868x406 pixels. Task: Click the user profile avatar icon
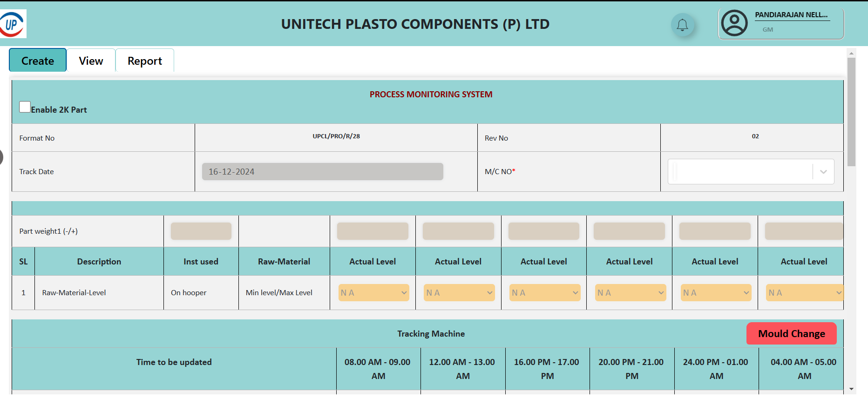[734, 23]
